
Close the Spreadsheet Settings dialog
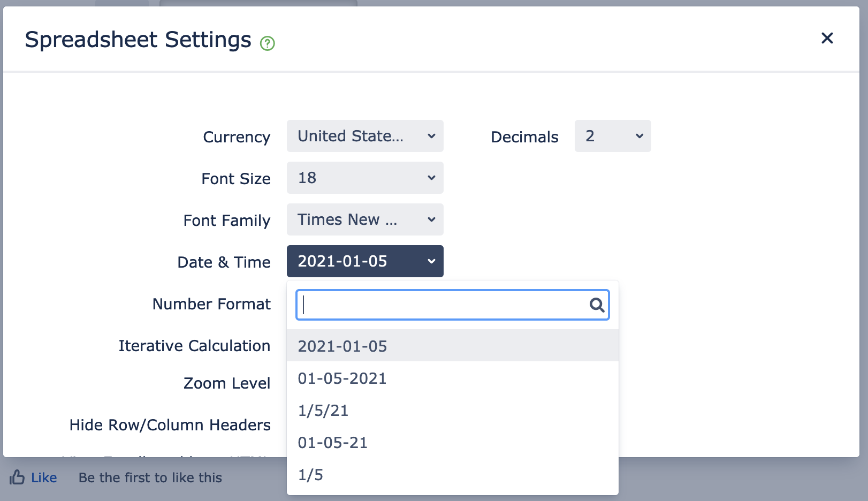[x=827, y=38]
